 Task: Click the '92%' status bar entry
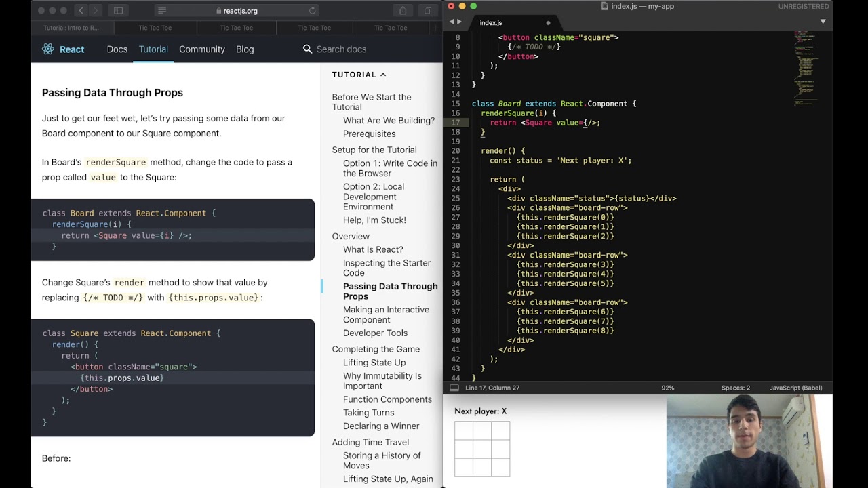668,388
